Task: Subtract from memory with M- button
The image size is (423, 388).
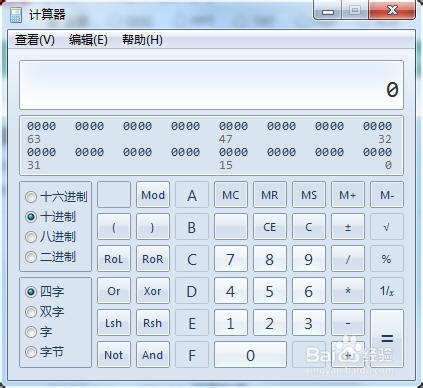Action: coord(387,195)
